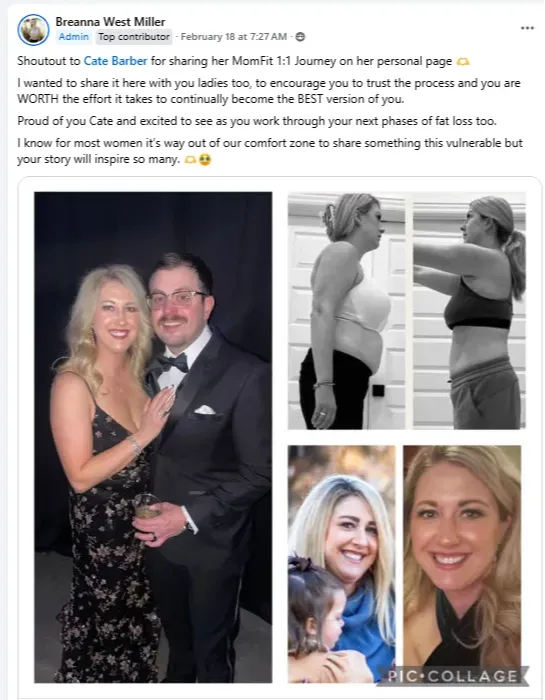Open the black-and-white side profile before photo
This screenshot has height=700, width=545.
(346, 311)
